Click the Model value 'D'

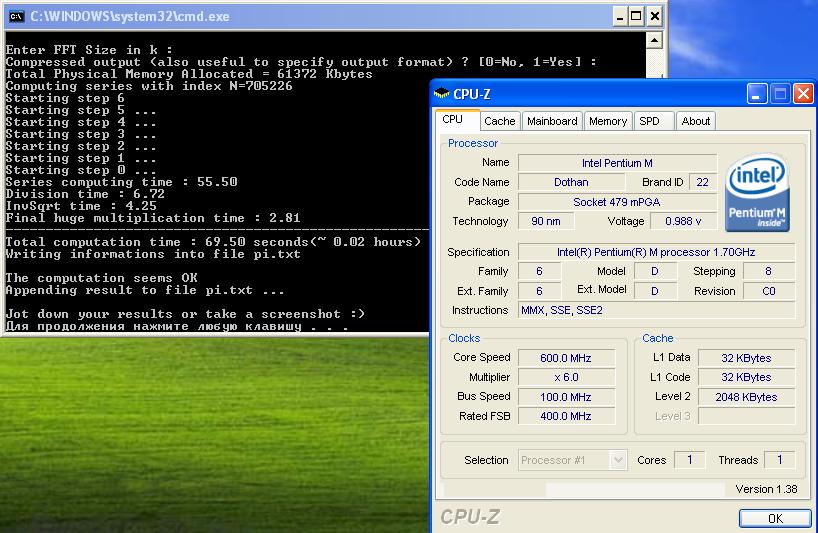click(655, 271)
